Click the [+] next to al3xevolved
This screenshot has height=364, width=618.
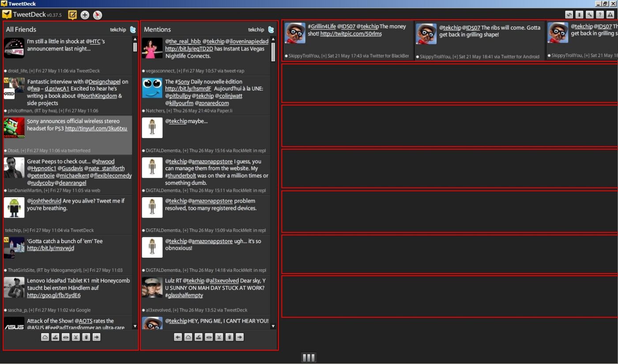point(176,310)
